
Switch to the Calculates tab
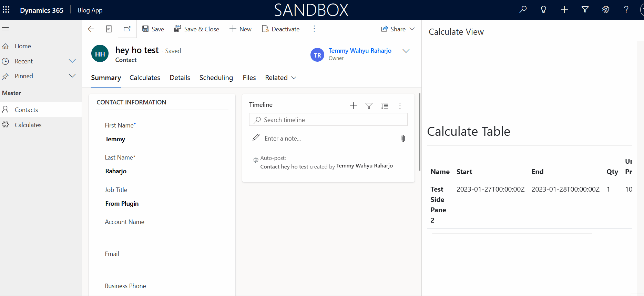pos(145,78)
